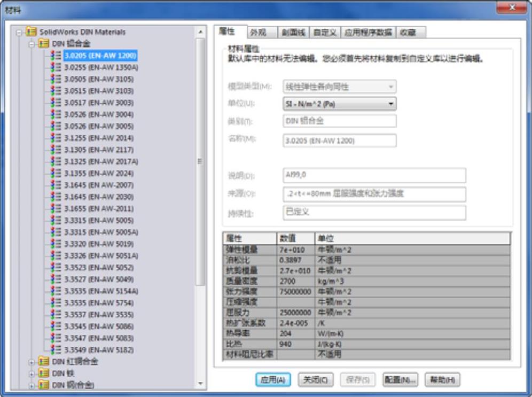Click the 关闭(C) button
The height and width of the screenshot is (397, 532).
point(316,380)
